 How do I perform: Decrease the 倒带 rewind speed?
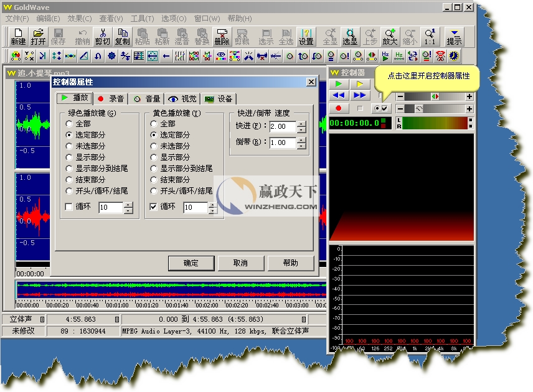301,145
